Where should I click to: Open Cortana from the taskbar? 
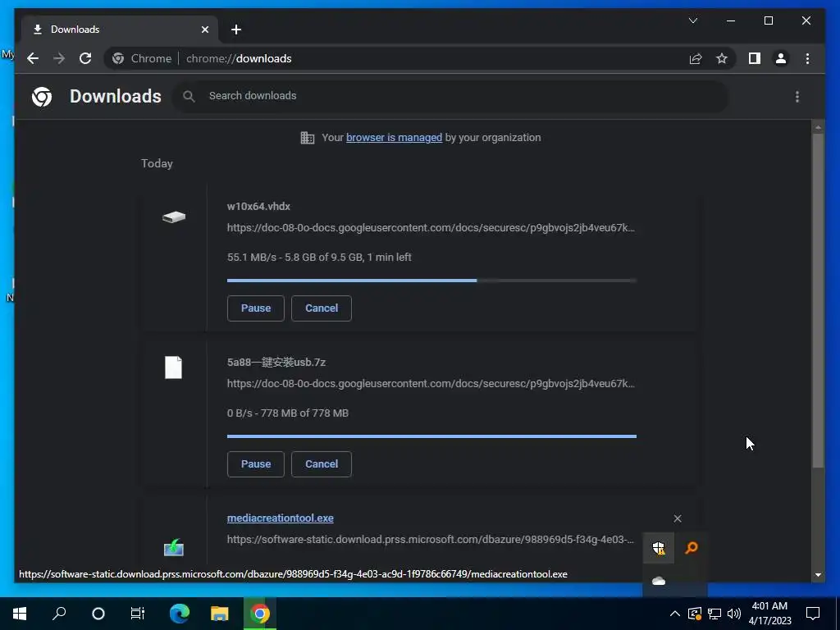click(x=98, y=614)
